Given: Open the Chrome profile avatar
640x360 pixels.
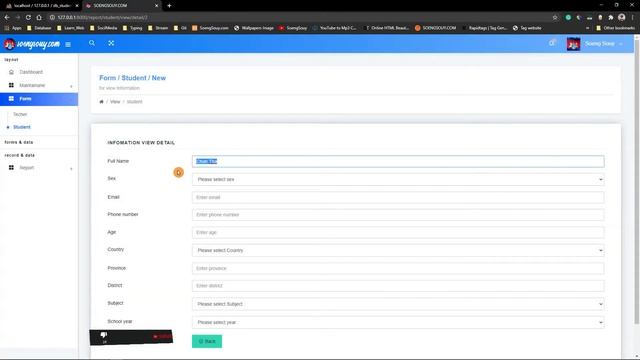Looking at the screenshot, I should coord(621,17).
